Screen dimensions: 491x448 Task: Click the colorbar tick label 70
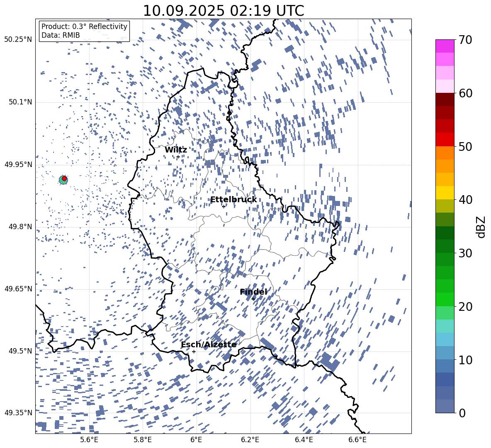pos(466,40)
